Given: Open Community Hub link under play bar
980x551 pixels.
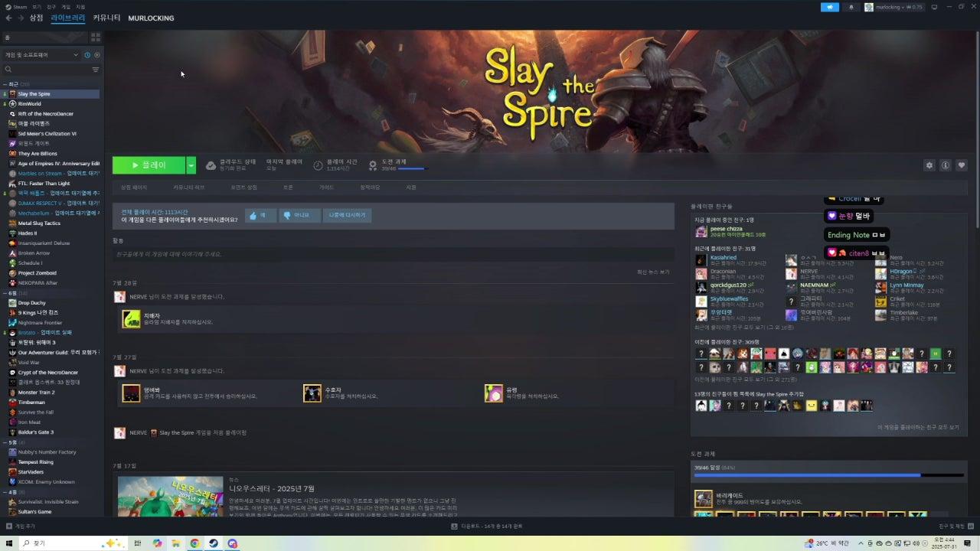Looking at the screenshot, I should [189, 187].
